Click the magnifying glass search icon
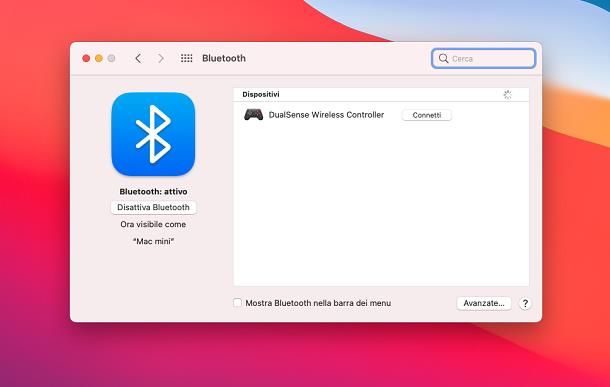This screenshot has width=610, height=387. pyautogui.click(x=443, y=58)
